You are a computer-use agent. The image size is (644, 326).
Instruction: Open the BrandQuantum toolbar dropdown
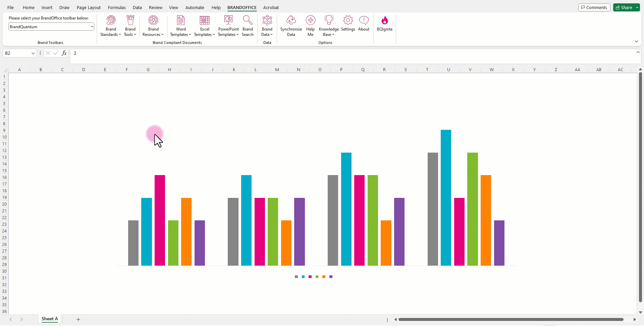[91, 26]
